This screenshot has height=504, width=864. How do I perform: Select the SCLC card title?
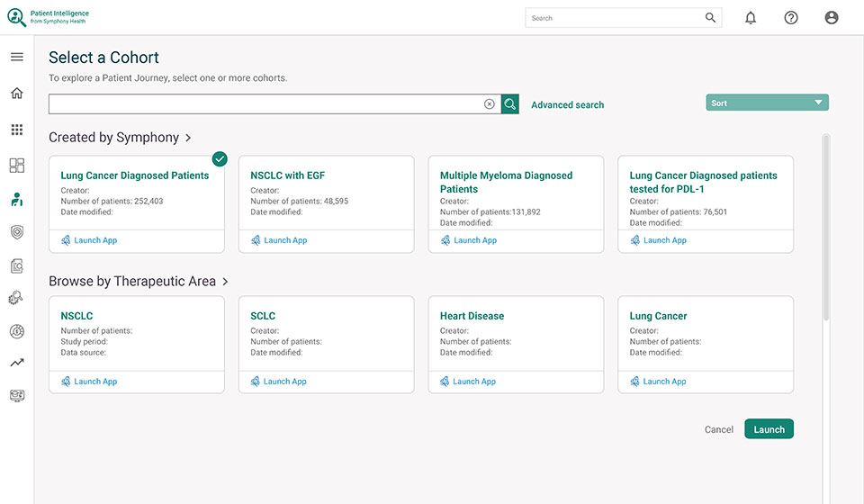point(263,316)
